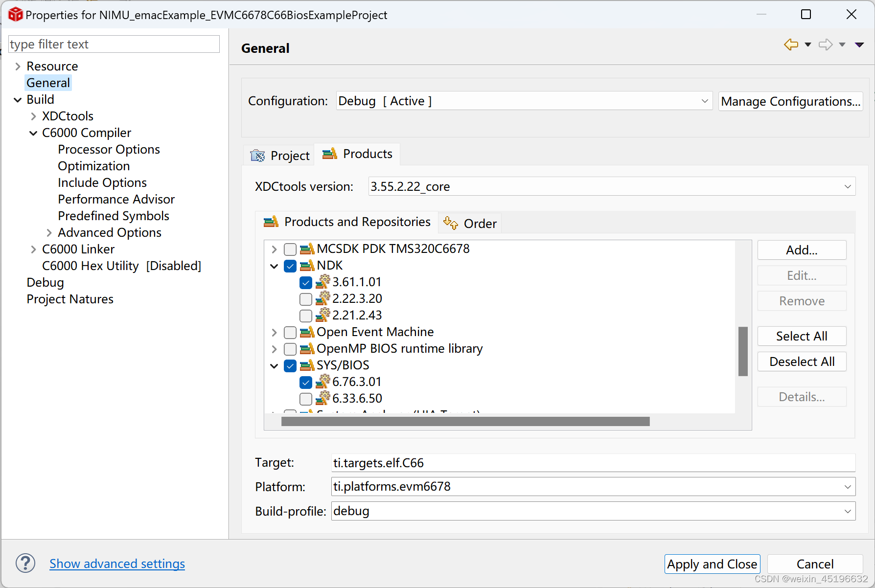Click the Open Event Machine product icon
Image resolution: width=875 pixels, height=588 pixels.
coord(307,332)
